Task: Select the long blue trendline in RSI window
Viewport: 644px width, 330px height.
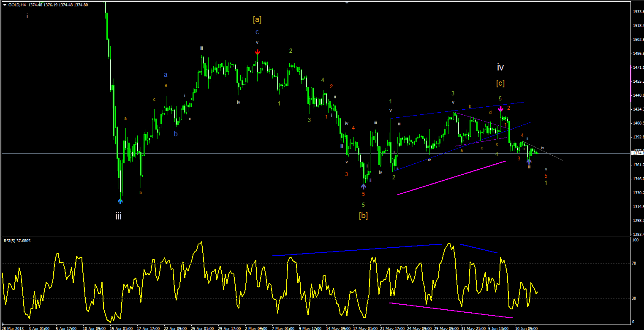Action: (357, 249)
